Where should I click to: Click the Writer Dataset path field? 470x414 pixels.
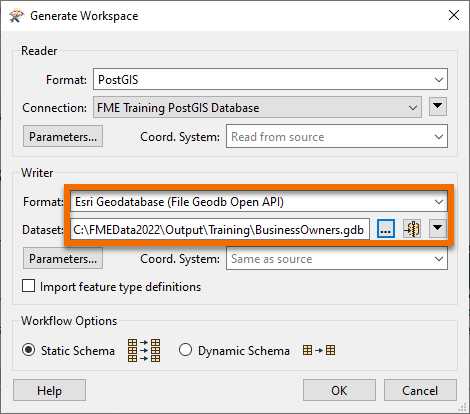(220, 229)
